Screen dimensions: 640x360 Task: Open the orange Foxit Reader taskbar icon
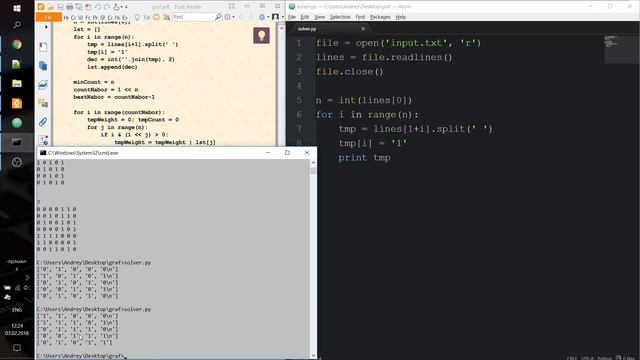[x=17, y=103]
